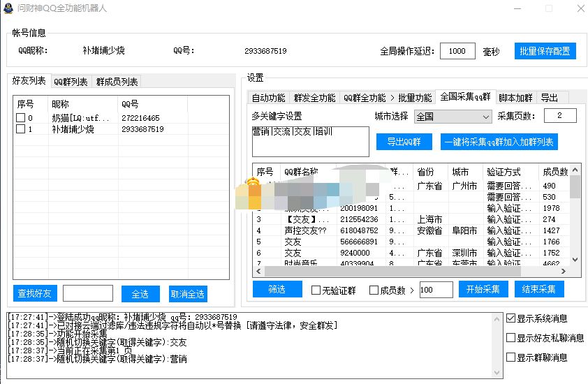Click member count 1978 cell
The image size is (588, 384).
pos(551,208)
